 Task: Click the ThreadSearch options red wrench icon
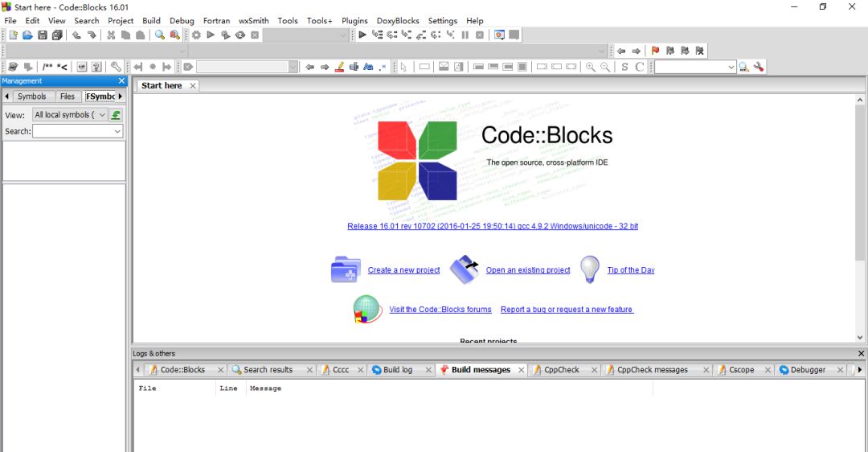[x=759, y=67]
